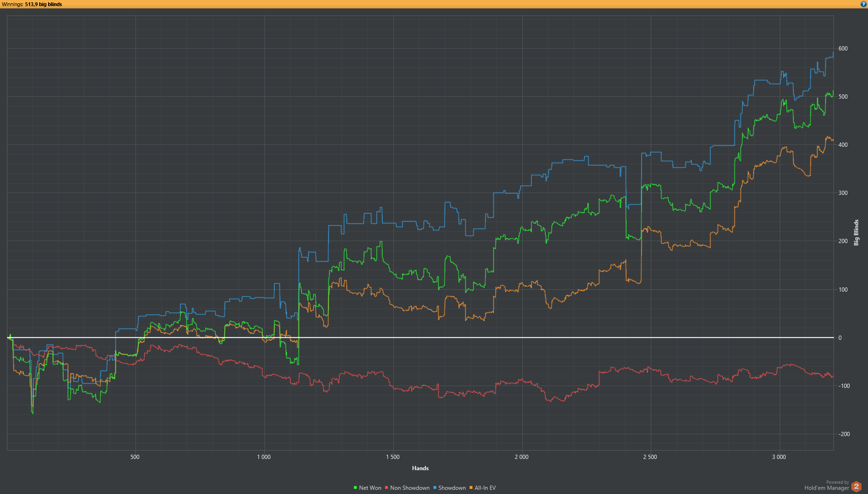This screenshot has width=868, height=494.
Task: Toggle the Showdown blue legend entry
Action: (449, 488)
